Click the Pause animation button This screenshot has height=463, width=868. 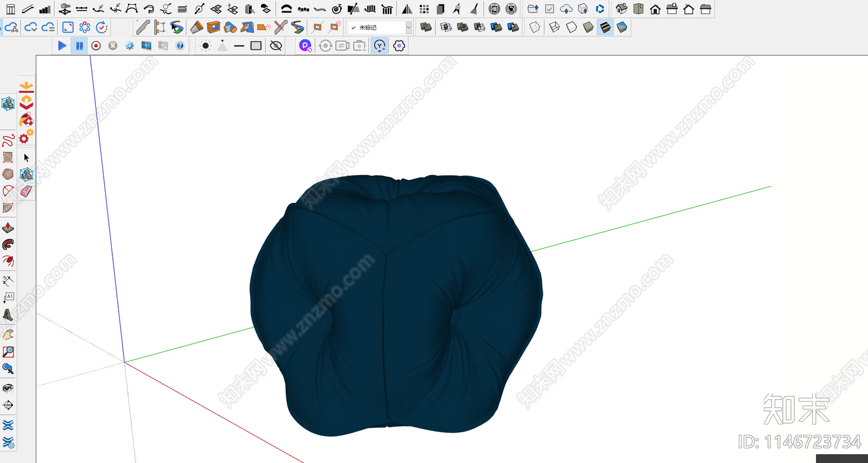pos(79,46)
